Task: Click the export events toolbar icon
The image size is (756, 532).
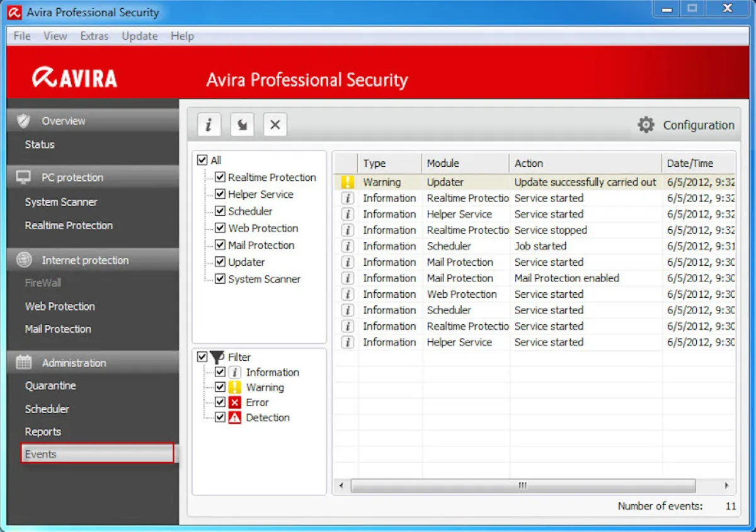Action: click(242, 125)
